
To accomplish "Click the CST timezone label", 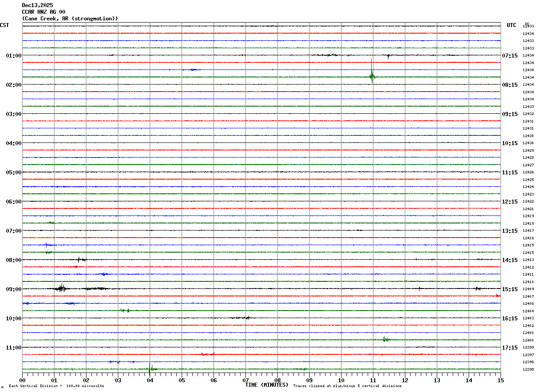I will tap(4, 25).
